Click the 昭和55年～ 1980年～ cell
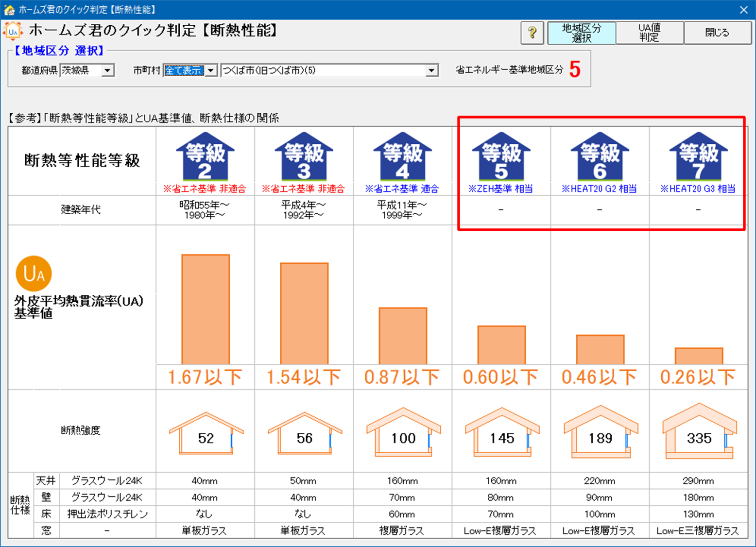This screenshot has height=547, width=756. pos(205,210)
